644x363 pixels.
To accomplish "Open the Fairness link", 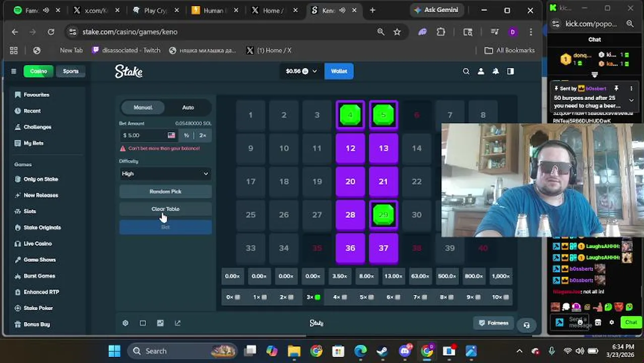I will (494, 323).
